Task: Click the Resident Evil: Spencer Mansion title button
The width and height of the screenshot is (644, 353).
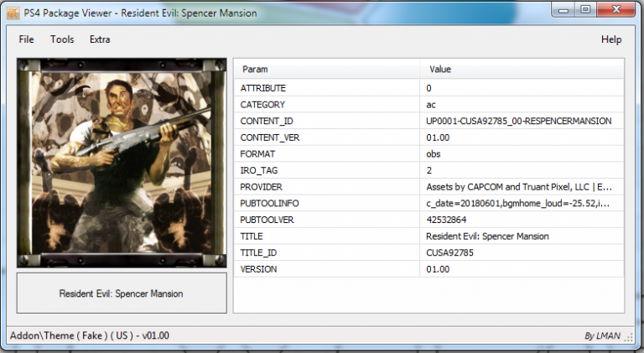Action: pyautogui.click(x=122, y=293)
